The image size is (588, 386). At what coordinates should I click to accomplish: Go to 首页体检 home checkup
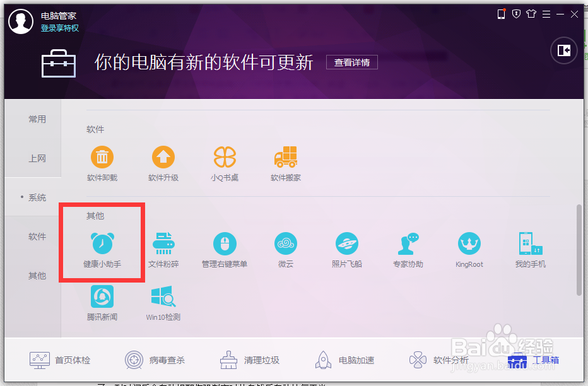60,360
